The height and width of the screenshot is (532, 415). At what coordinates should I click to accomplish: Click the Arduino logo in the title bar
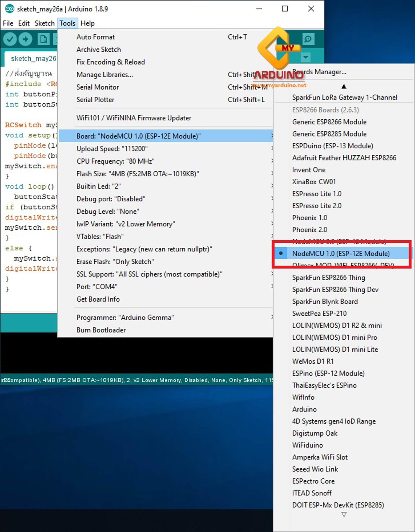tap(9, 9)
